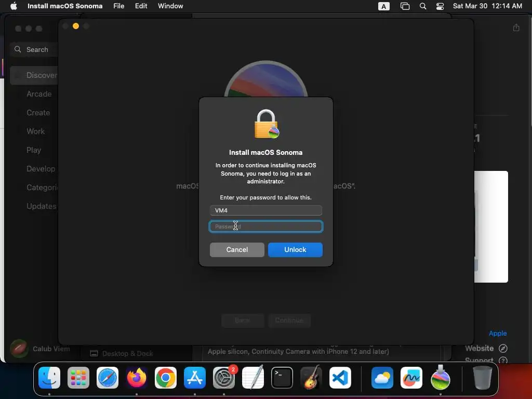
Task: Show the date and time Sat Mar 30
Action: 487,6
